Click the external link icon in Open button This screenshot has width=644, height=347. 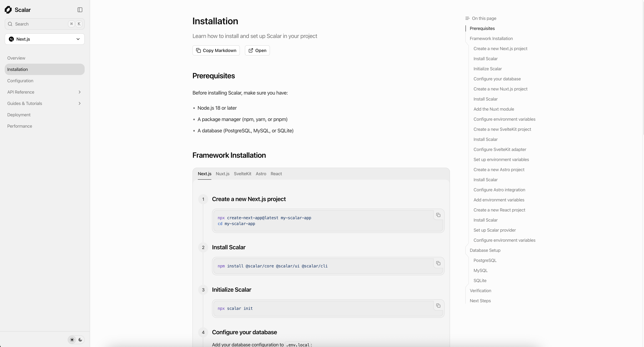coord(251,51)
